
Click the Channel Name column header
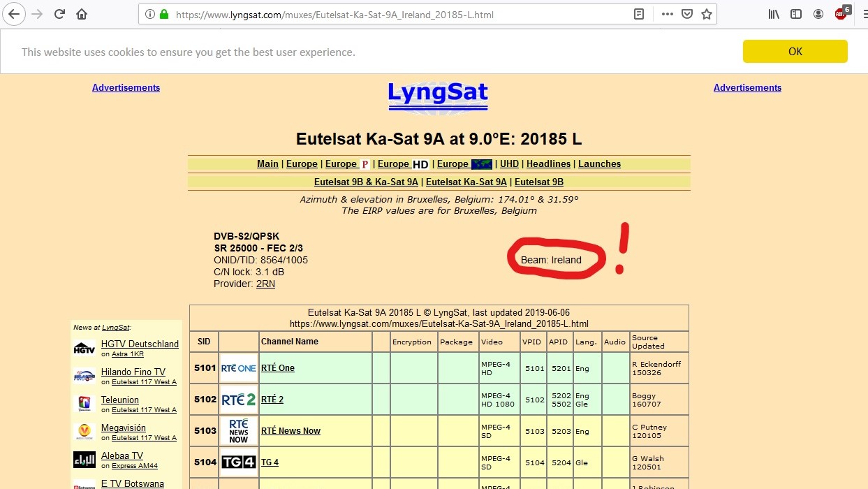point(315,342)
